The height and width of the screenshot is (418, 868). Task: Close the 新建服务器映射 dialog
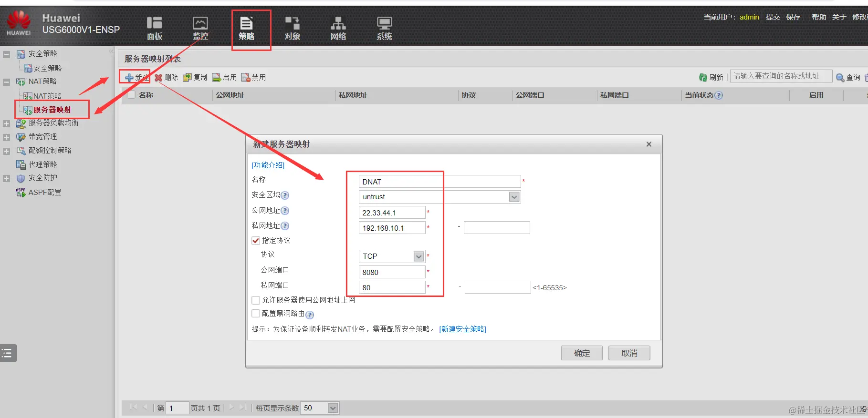[x=648, y=144]
